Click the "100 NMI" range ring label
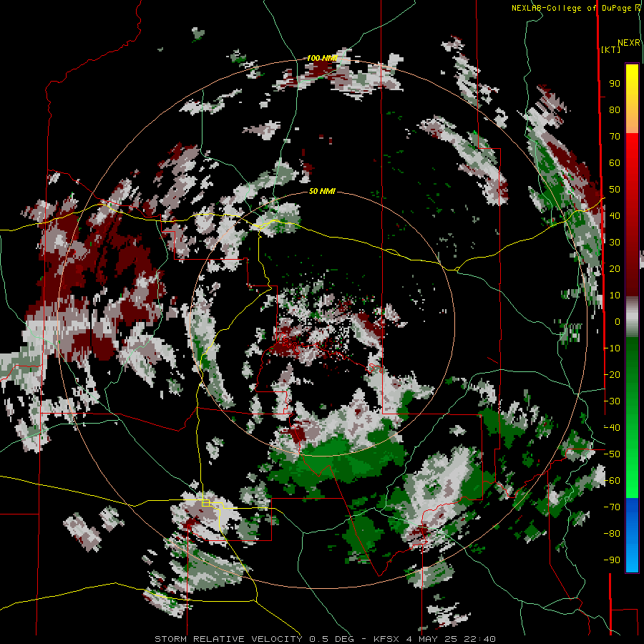This screenshot has width=644, height=644. (322, 59)
